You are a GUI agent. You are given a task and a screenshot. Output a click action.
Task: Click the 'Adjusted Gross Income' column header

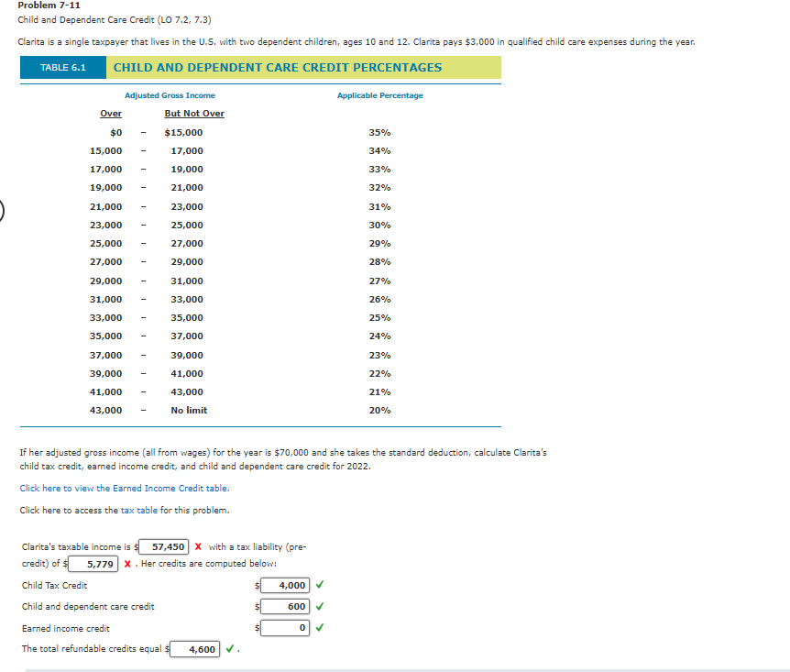170,95
